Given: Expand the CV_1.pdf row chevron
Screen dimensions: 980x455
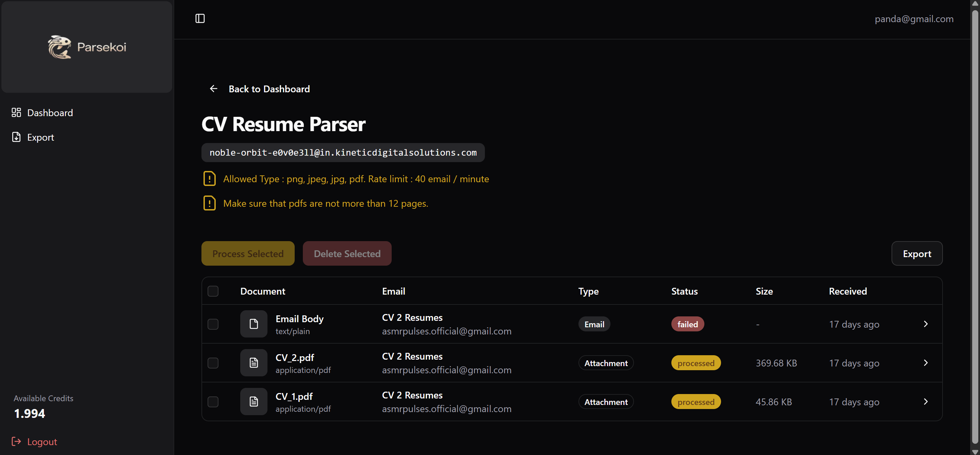Looking at the screenshot, I should point(926,402).
